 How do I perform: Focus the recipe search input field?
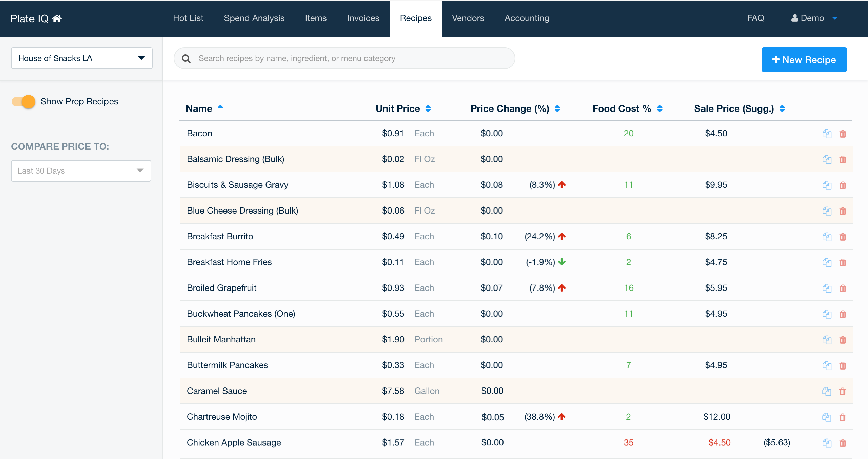(353, 58)
